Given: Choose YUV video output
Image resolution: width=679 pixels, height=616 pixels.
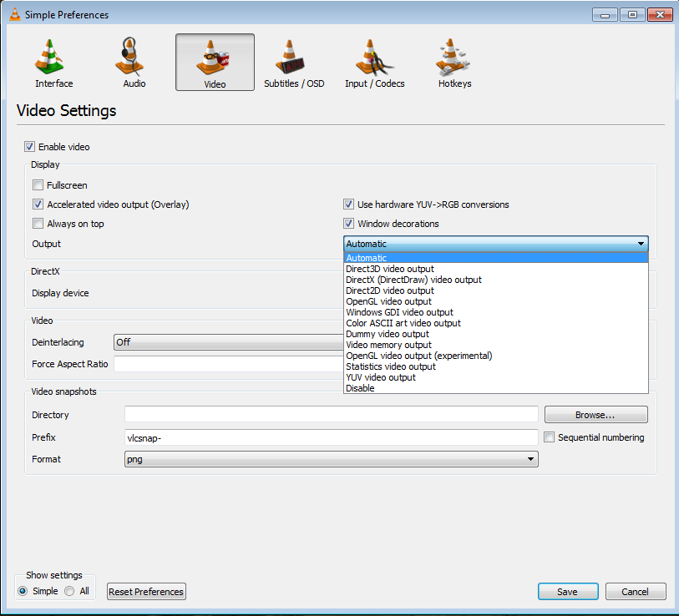Looking at the screenshot, I should 496,377.
